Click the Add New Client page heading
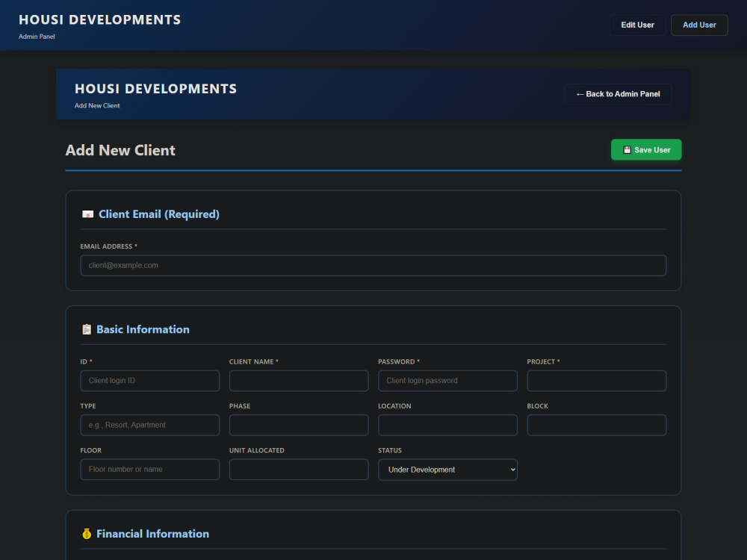Screen dimensions: 747x560 [x=120, y=151]
